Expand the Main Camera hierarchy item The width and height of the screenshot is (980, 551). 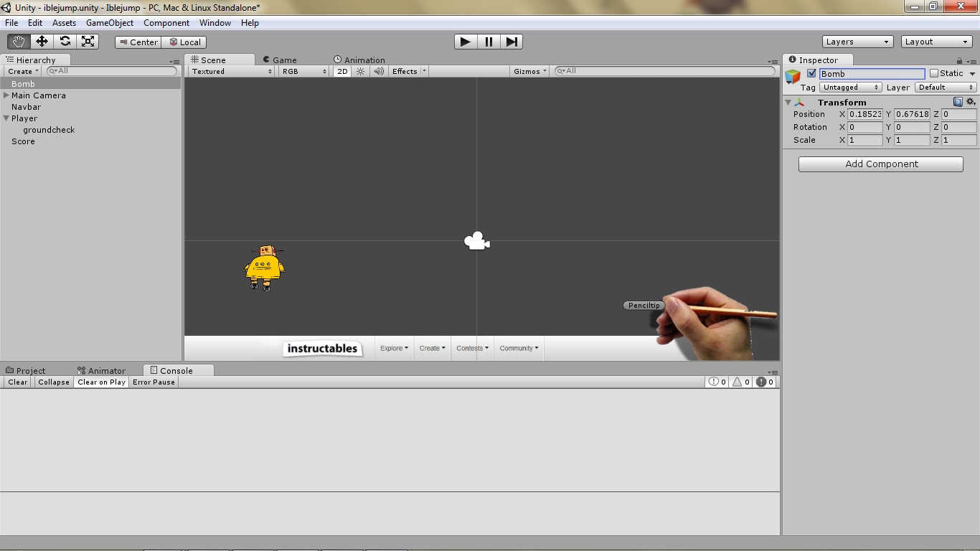click(6, 95)
